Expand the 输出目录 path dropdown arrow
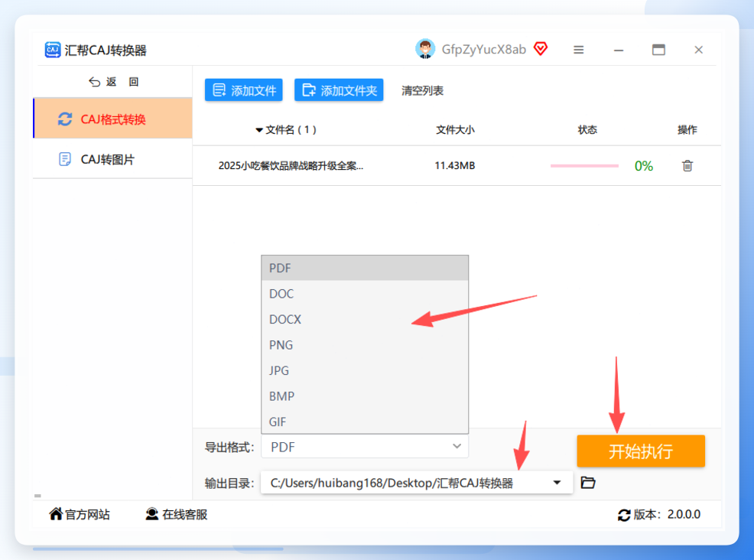754x560 pixels. 557,483
